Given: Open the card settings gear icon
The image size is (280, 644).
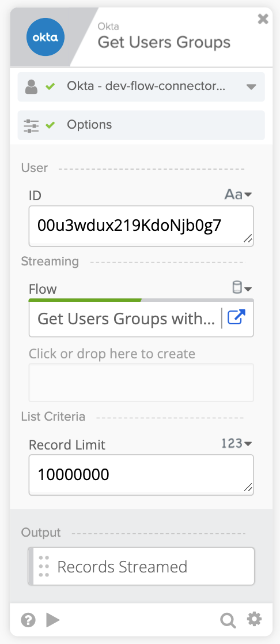Looking at the screenshot, I should pyautogui.click(x=254, y=619).
